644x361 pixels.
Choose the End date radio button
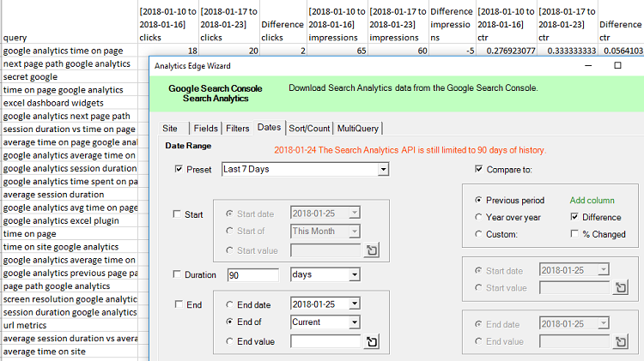click(x=230, y=304)
